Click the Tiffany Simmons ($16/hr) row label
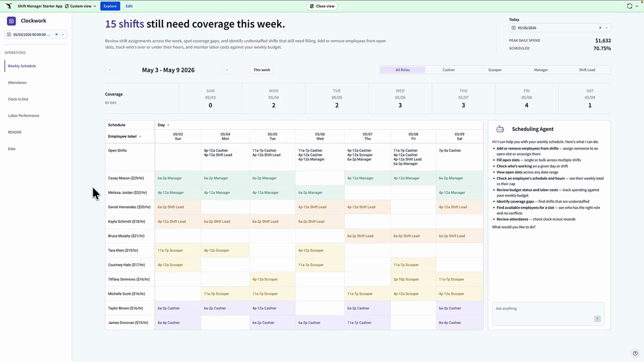This screenshot has height=362, width=644. coord(129,279)
